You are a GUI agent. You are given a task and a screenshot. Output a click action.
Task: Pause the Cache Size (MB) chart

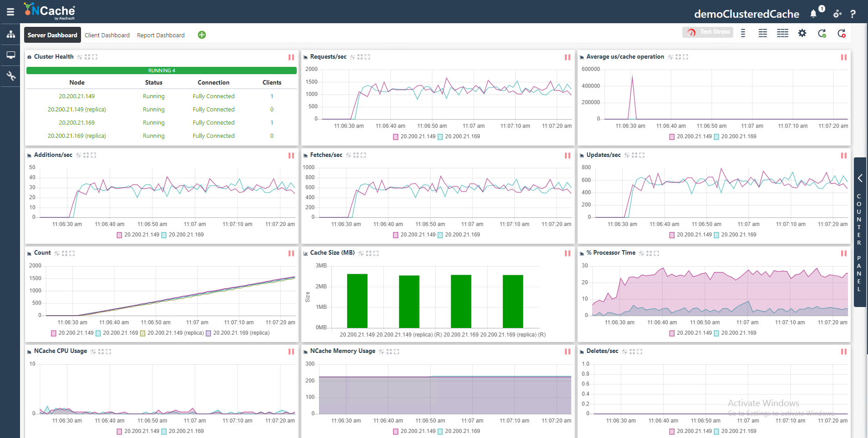(x=568, y=253)
